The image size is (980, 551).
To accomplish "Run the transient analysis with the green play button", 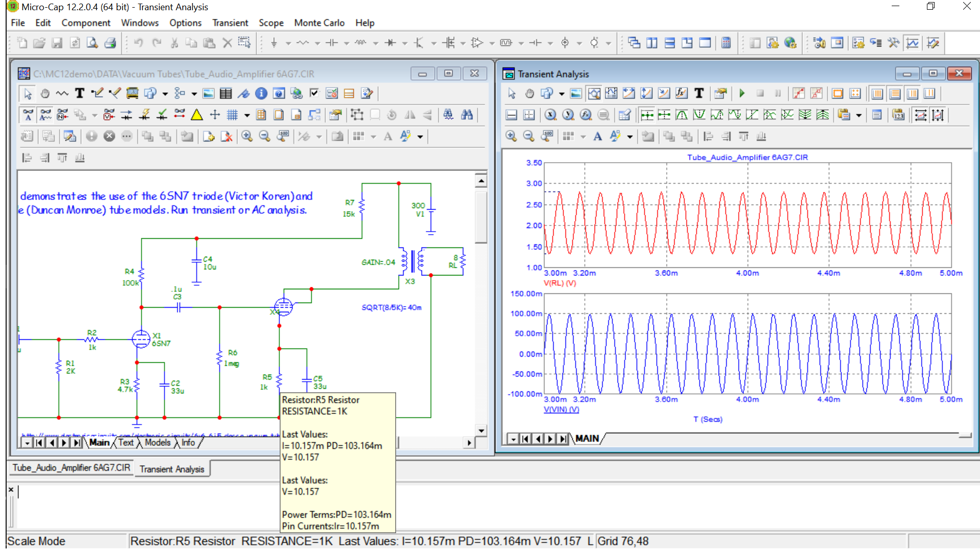I will [x=742, y=93].
